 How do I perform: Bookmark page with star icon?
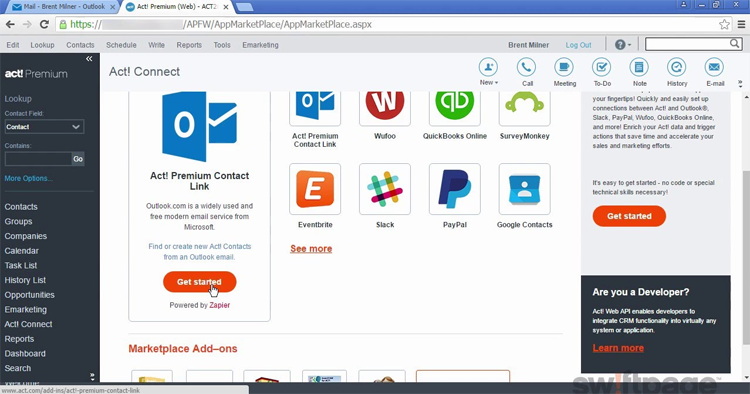click(724, 24)
